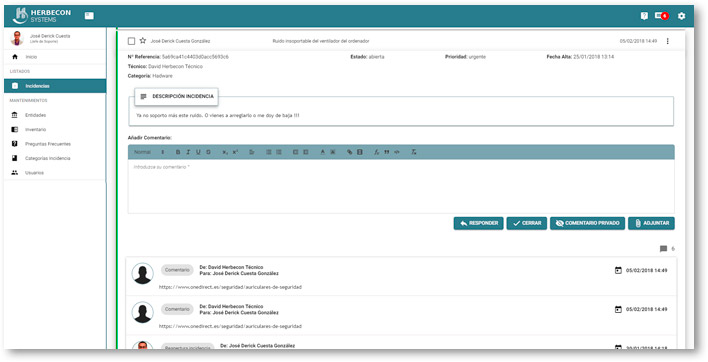Star the incident as favorite
Image resolution: width=708 pixels, height=362 pixels.
(143, 41)
